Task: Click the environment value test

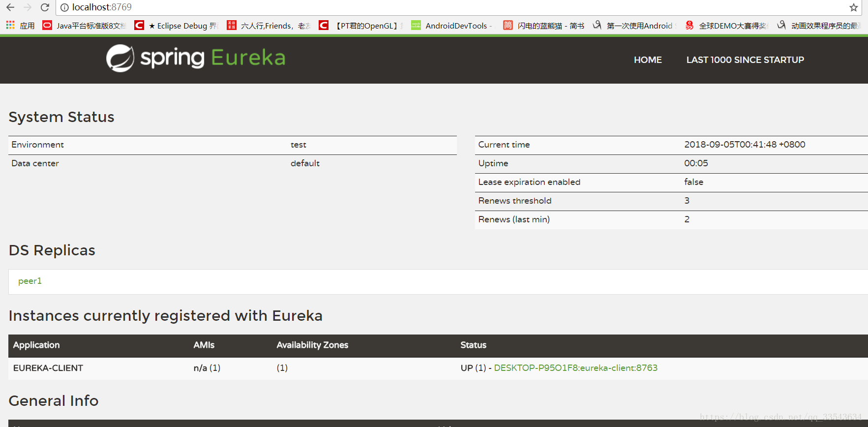Action: point(299,145)
